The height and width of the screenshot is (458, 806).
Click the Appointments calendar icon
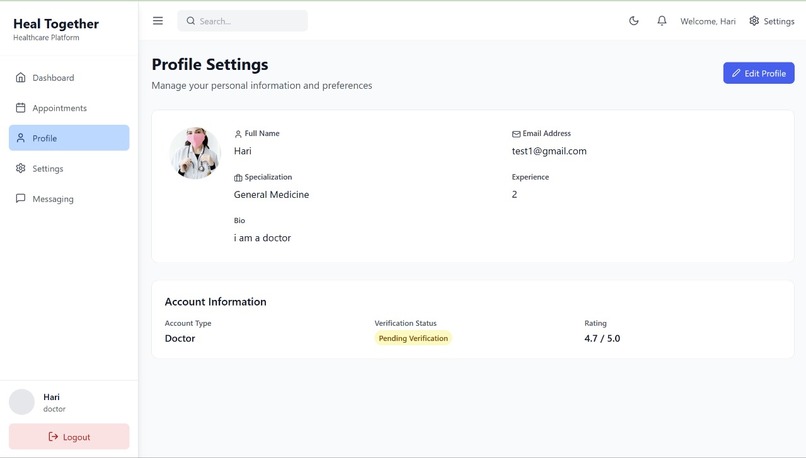[21, 108]
